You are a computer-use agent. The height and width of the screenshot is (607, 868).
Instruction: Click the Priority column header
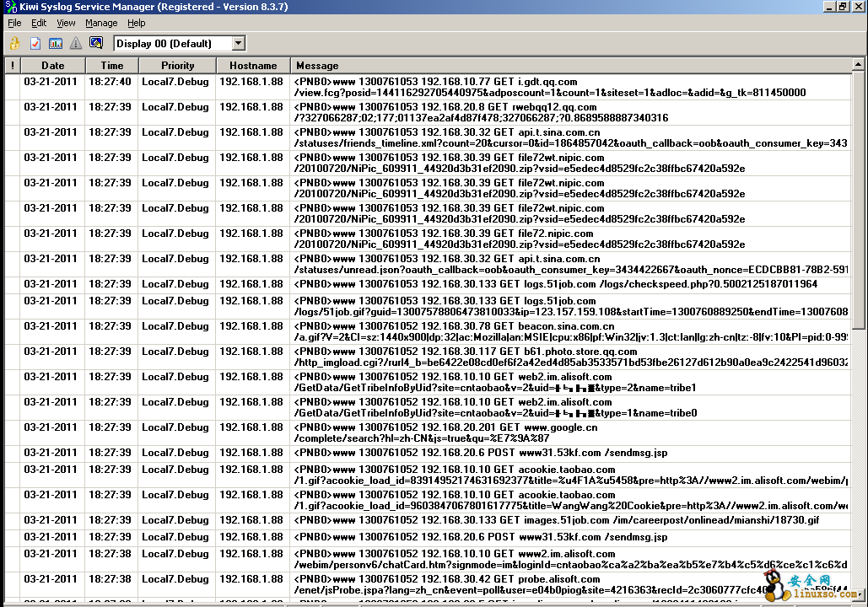[x=178, y=65]
